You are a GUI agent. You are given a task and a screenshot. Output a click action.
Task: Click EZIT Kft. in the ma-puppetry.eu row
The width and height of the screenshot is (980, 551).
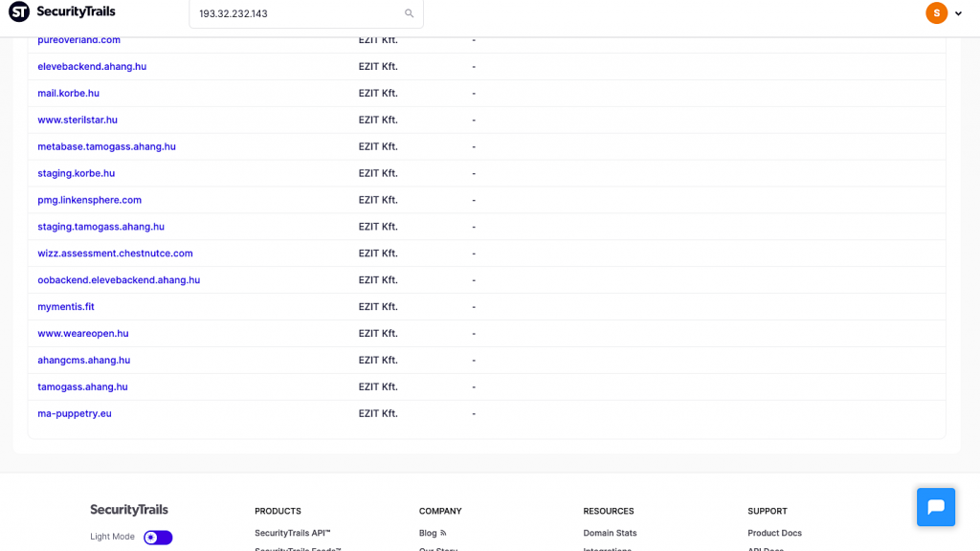378,413
